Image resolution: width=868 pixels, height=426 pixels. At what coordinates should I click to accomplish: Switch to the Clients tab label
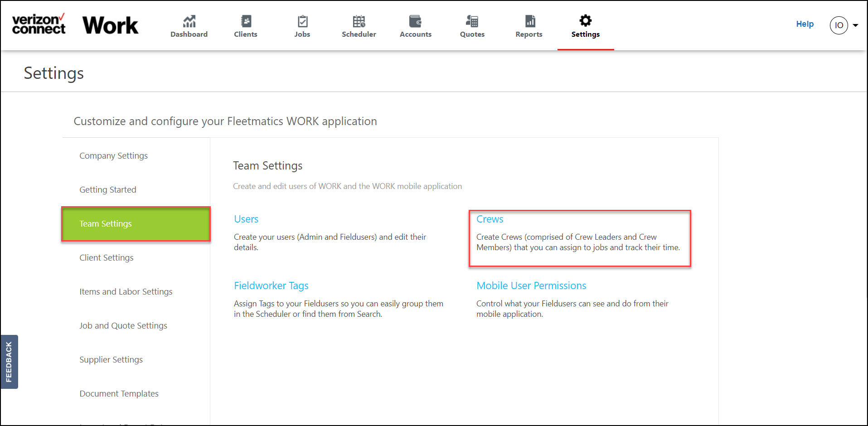coord(246,34)
